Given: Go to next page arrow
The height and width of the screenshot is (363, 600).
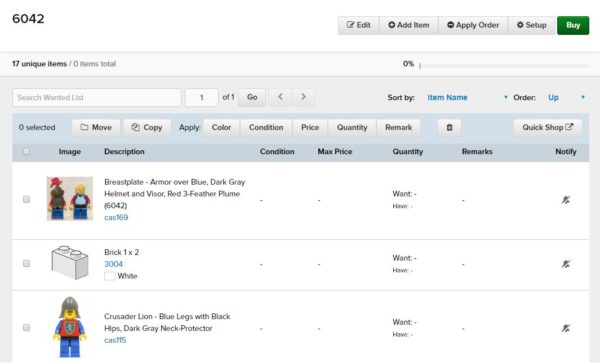Looking at the screenshot, I should tap(303, 97).
